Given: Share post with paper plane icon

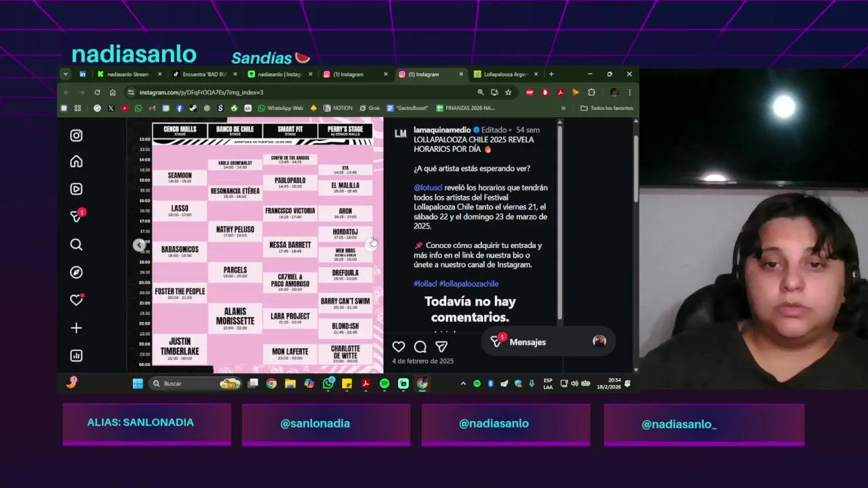Looking at the screenshot, I should pyautogui.click(x=441, y=346).
